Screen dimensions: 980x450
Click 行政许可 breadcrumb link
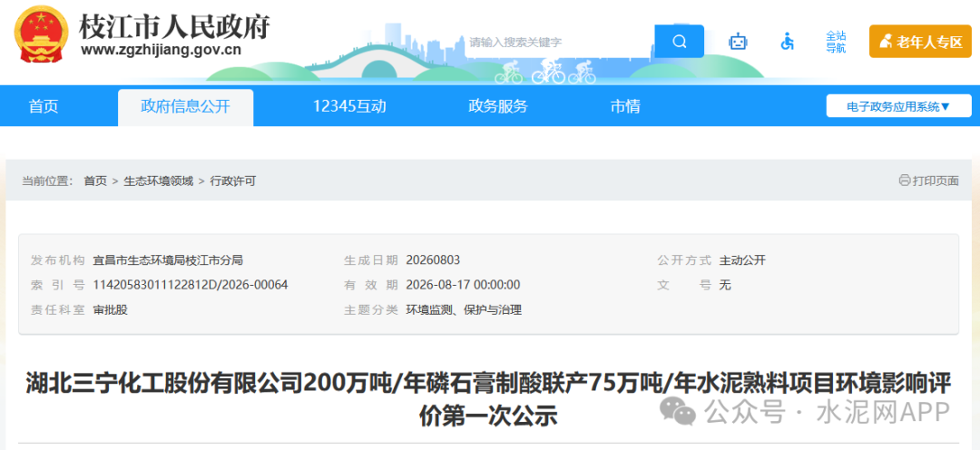(233, 181)
